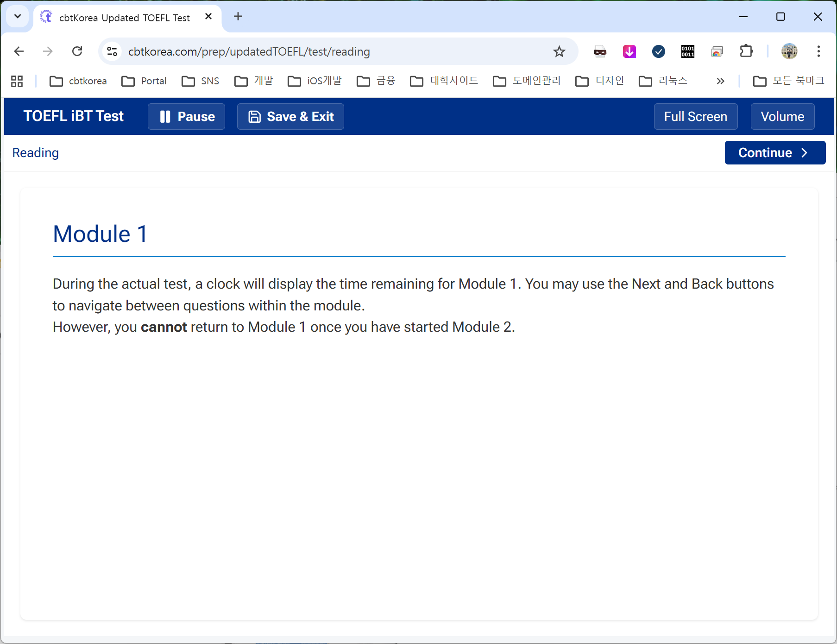Click Save & Exit button
837x644 pixels.
click(290, 116)
